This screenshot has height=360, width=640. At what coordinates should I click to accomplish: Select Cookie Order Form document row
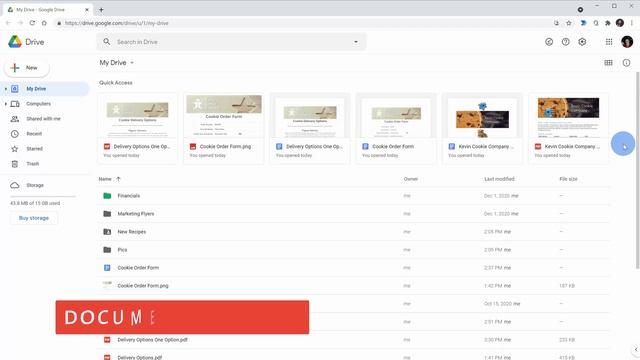(x=354, y=268)
